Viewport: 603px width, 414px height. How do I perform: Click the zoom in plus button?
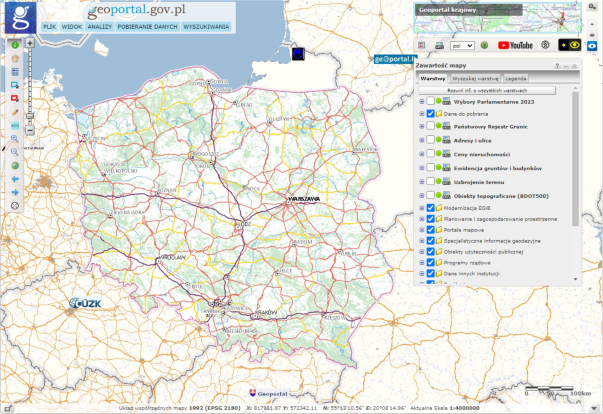(x=30, y=45)
